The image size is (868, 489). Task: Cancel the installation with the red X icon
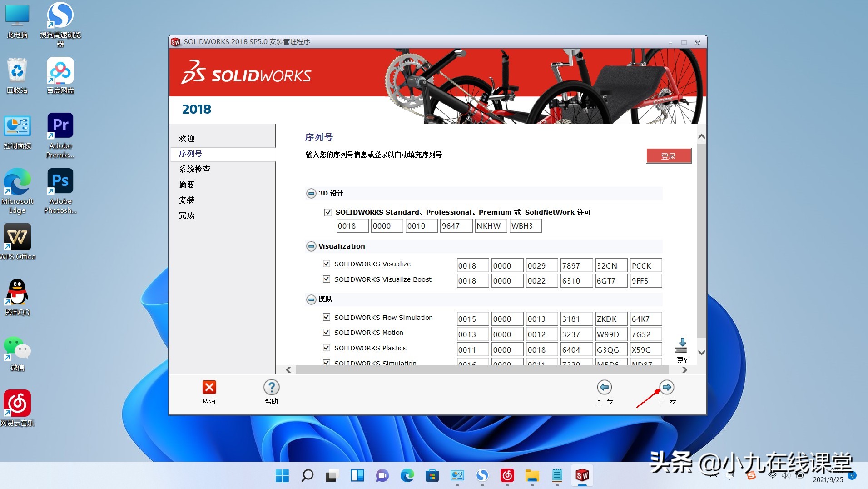point(209,387)
